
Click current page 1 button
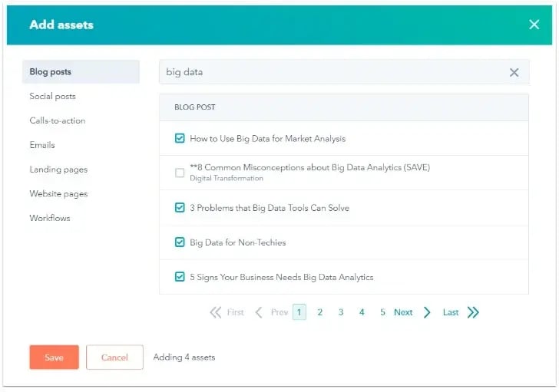(x=299, y=312)
